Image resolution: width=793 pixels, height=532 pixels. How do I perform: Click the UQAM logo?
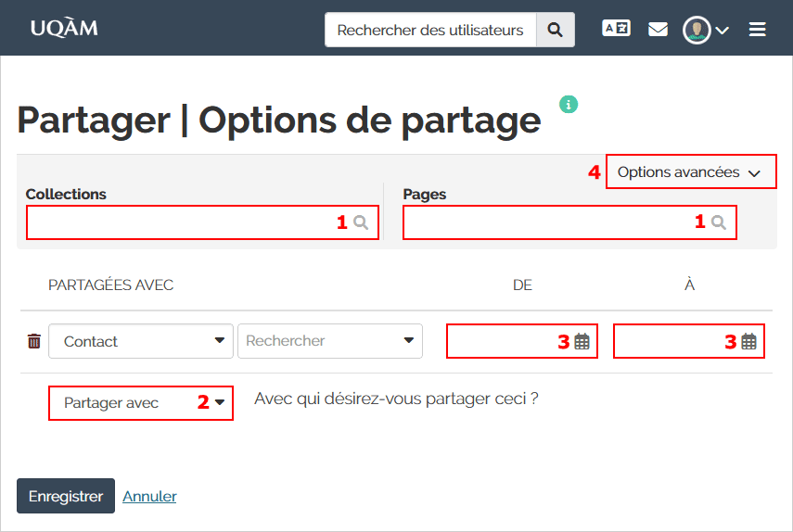click(x=64, y=29)
